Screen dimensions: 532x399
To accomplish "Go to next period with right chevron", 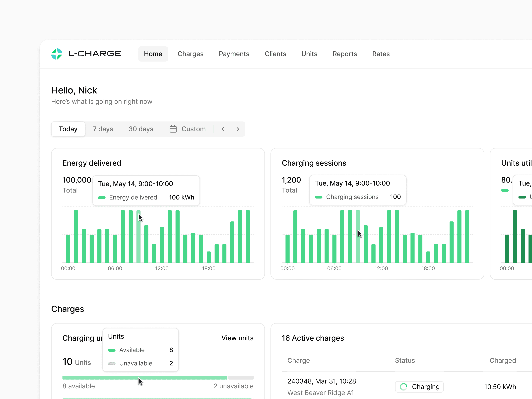I will (x=238, y=129).
